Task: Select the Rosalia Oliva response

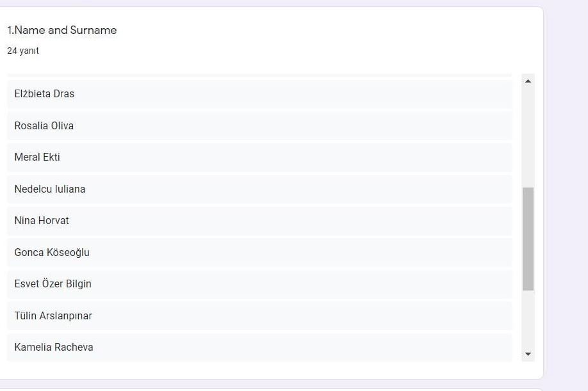Action: (x=259, y=126)
